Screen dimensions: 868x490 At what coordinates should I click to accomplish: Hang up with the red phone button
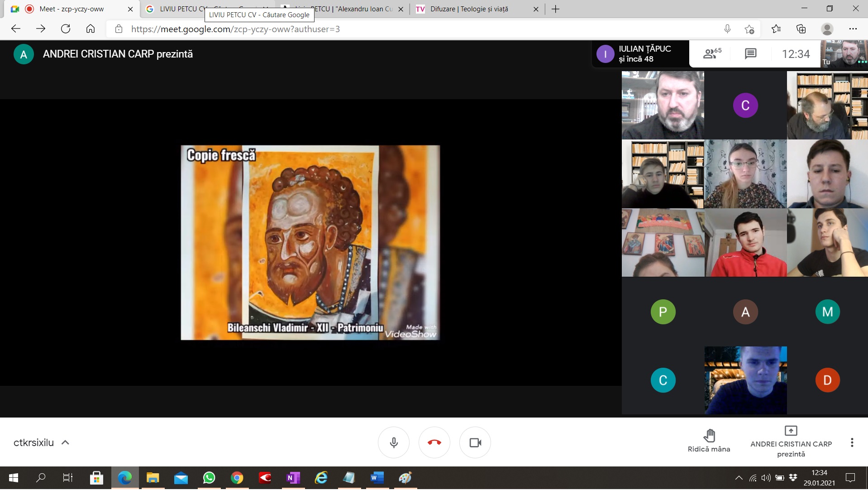point(434,442)
